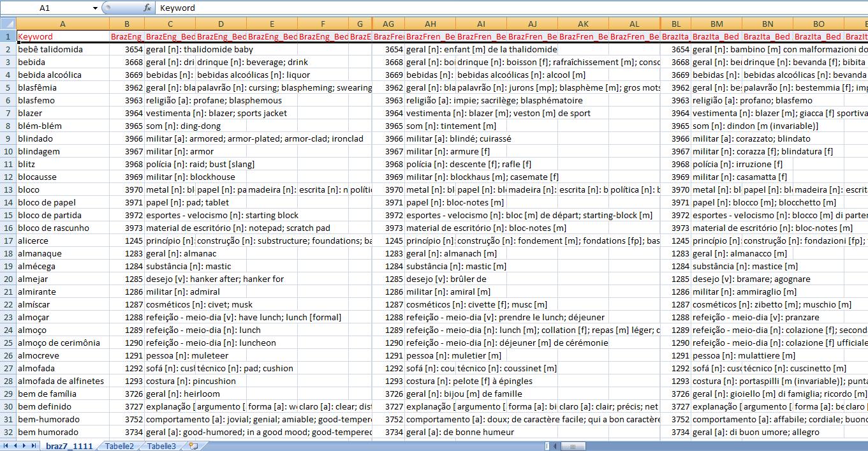Select cell 'almanaque'
This screenshot has height=451, width=868.
(63, 253)
